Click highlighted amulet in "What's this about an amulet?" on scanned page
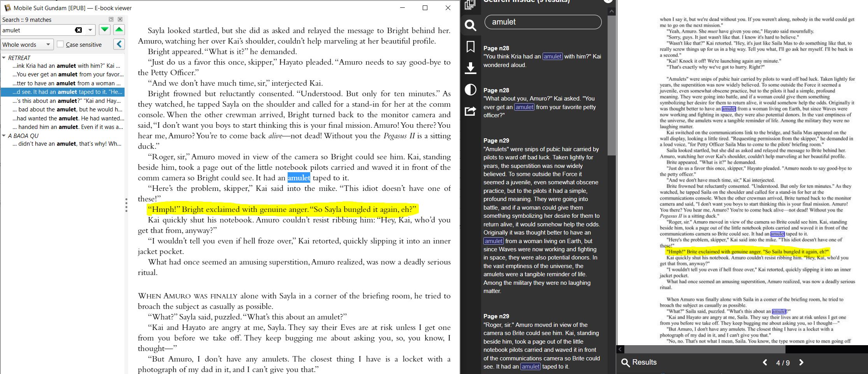The height and width of the screenshot is (374, 868). [x=779, y=311]
